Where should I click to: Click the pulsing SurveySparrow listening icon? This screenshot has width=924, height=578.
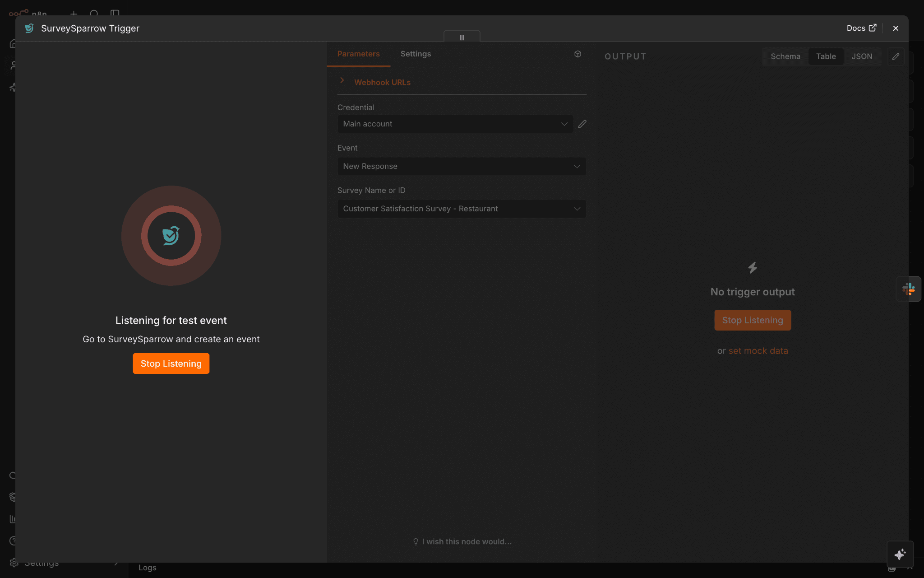pyautogui.click(x=171, y=236)
